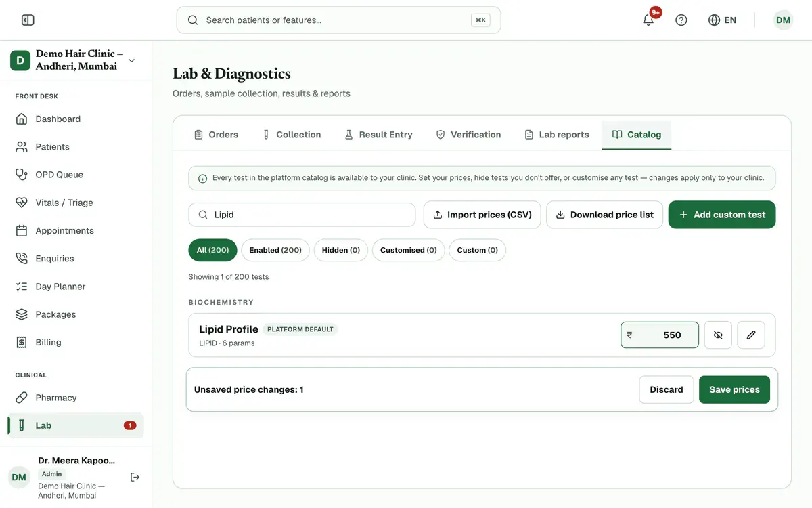Screen dimensions: 812x508
Task: Open the help question mark icon
Action: point(681,20)
